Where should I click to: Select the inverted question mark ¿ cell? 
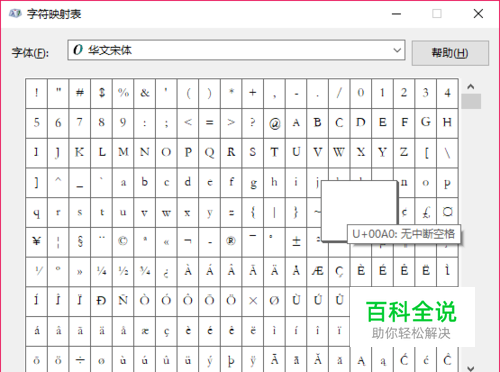click(166, 271)
